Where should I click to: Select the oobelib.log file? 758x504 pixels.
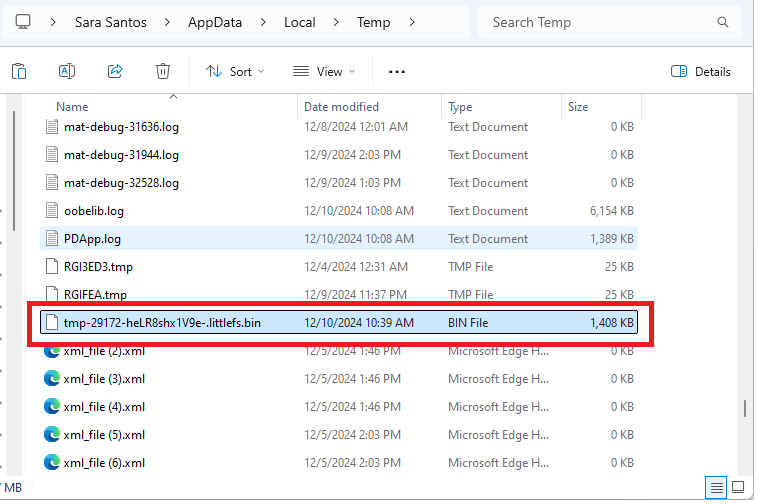pos(93,211)
